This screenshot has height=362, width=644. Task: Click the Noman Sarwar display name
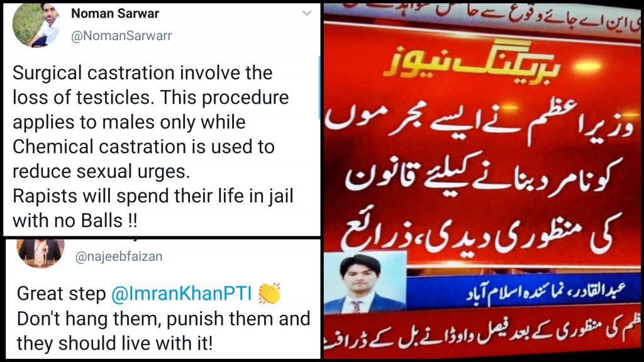point(115,14)
